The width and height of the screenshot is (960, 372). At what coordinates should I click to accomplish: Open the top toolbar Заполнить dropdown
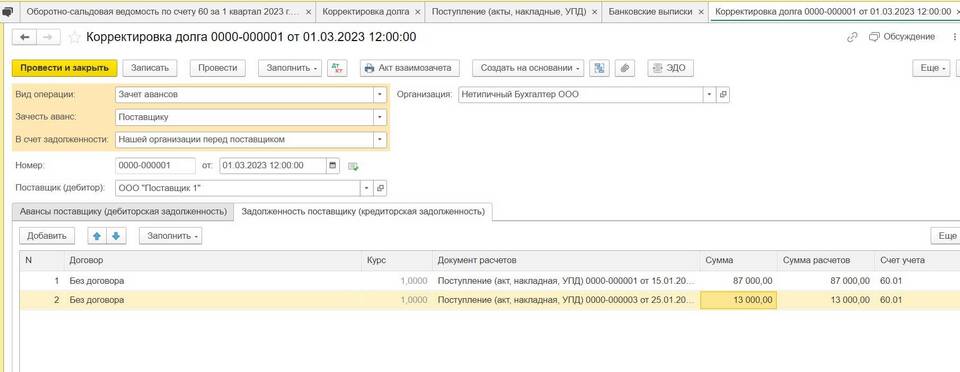tap(291, 68)
